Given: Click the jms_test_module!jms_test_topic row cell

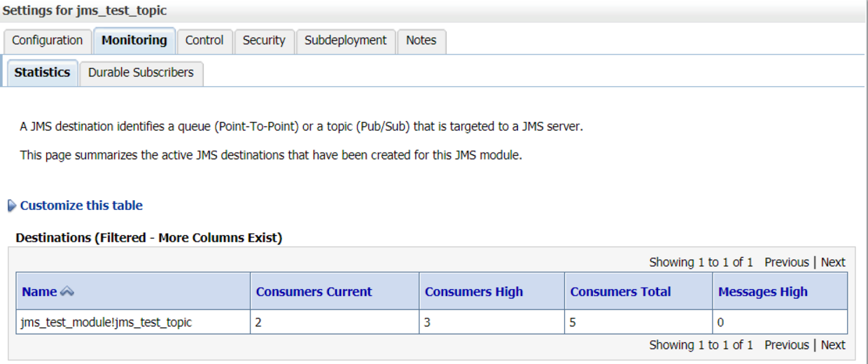Looking at the screenshot, I should click(x=106, y=323).
